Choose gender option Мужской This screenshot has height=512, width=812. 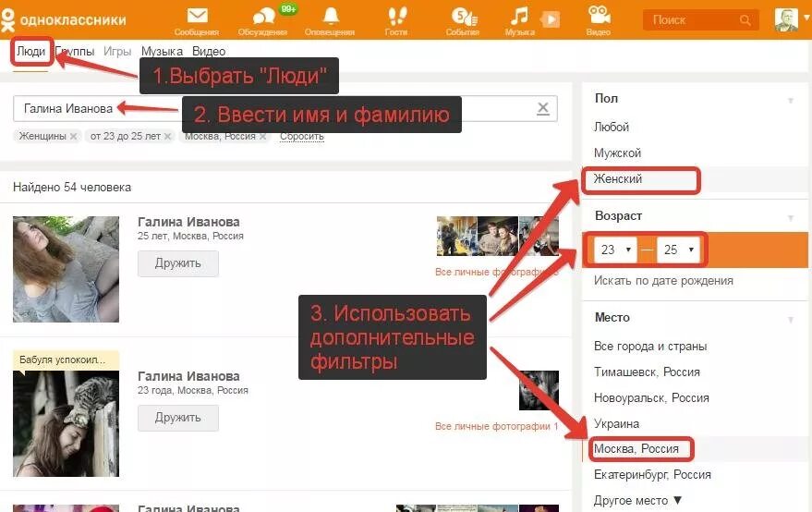pos(617,152)
